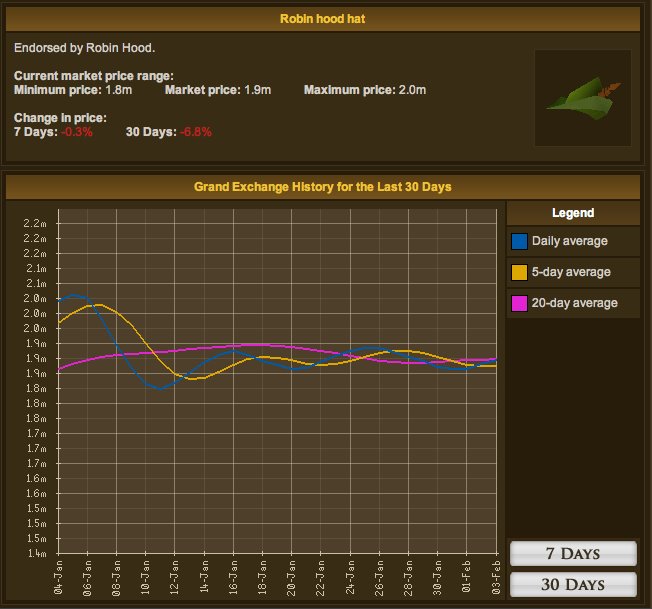The width and height of the screenshot is (652, 609).
Task: Click the Maximum price 2.0m value
Action: pyautogui.click(x=412, y=90)
